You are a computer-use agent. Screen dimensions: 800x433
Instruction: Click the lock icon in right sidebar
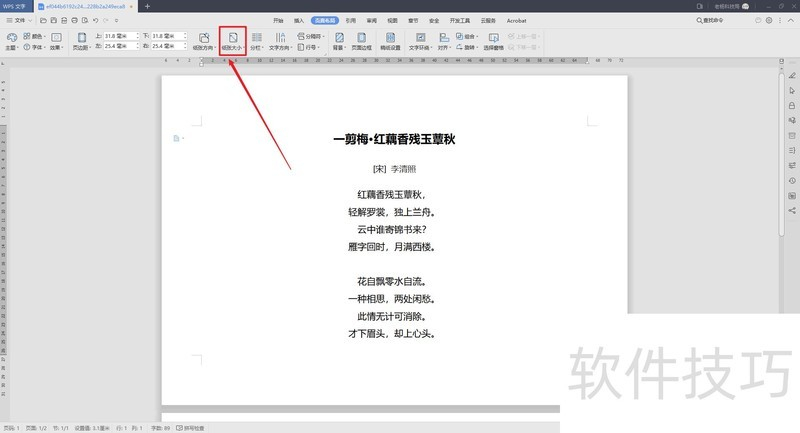[x=792, y=106]
